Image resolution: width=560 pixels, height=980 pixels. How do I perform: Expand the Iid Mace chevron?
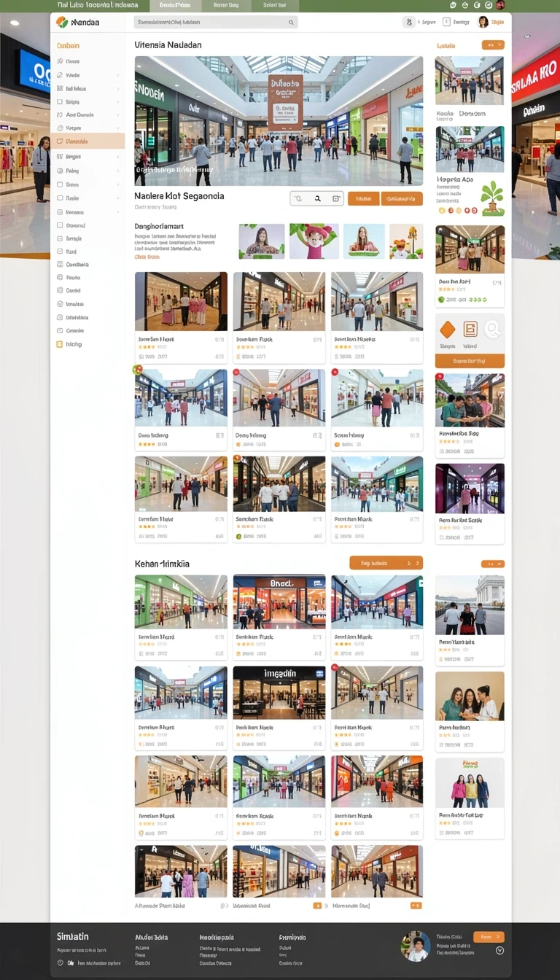point(117,89)
